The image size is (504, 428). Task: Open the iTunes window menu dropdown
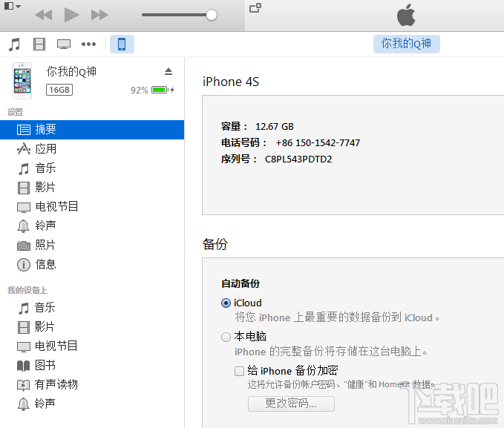coord(13,6)
